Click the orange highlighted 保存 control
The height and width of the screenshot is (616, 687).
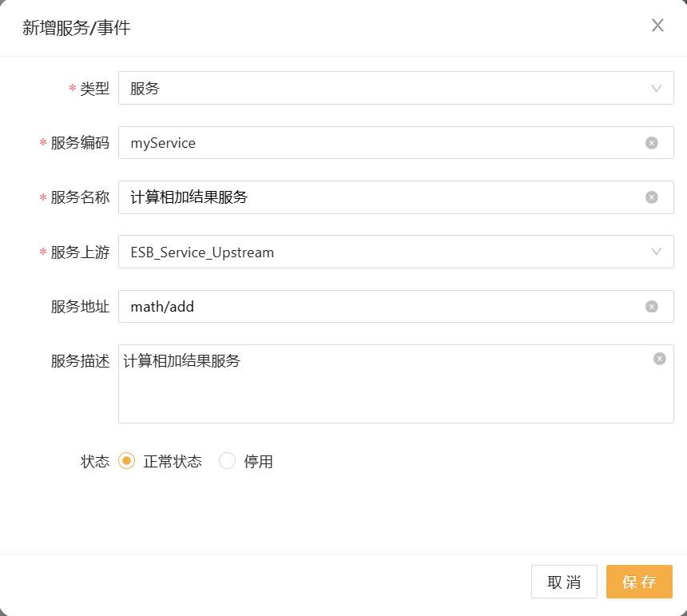coord(639,582)
